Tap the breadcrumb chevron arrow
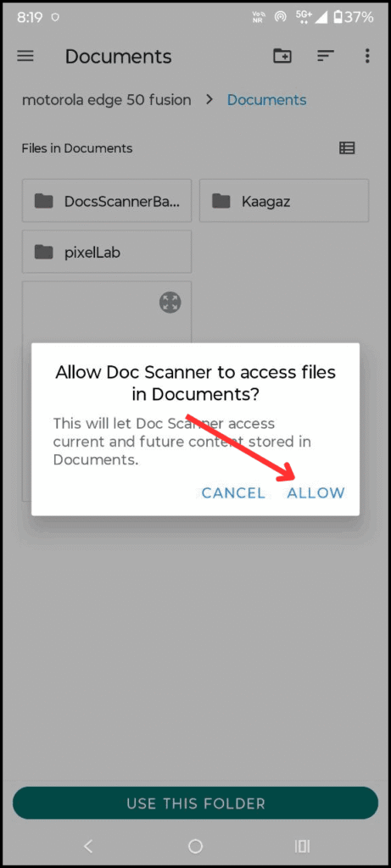This screenshot has width=391, height=868. click(209, 100)
